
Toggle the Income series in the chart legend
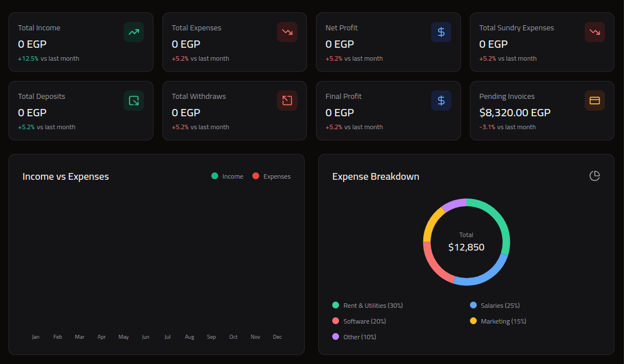pyautogui.click(x=227, y=176)
